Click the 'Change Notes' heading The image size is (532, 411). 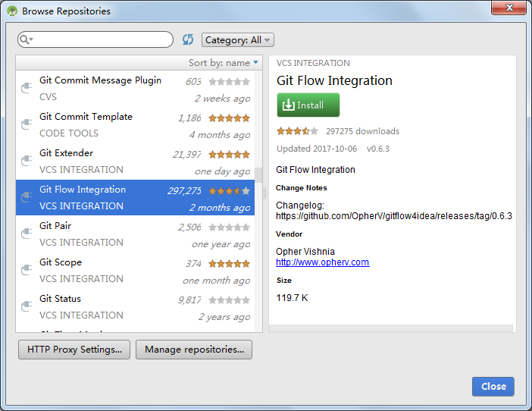tap(302, 188)
